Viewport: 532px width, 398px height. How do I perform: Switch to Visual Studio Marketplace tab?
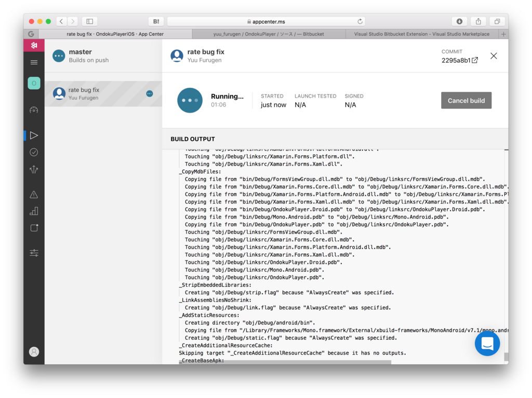click(x=422, y=34)
